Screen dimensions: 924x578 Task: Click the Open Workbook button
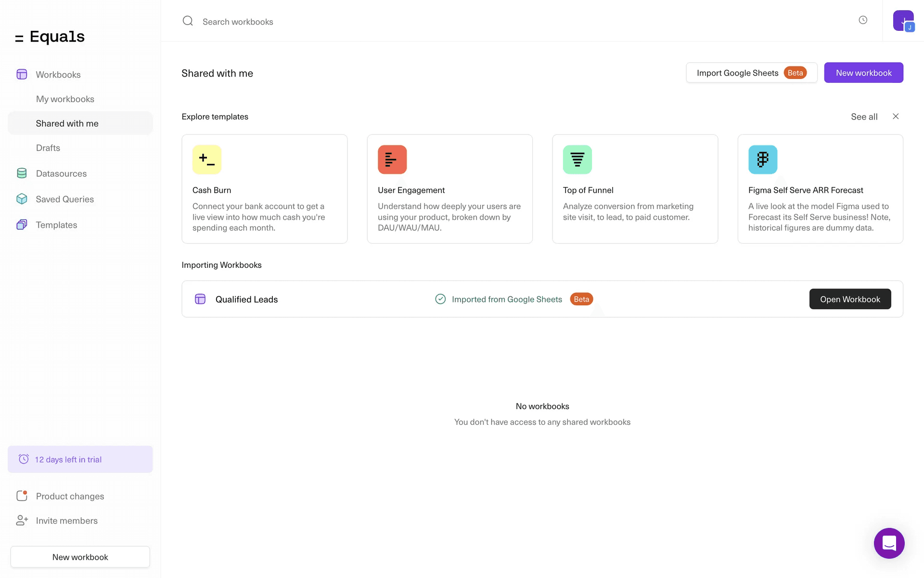(850, 299)
